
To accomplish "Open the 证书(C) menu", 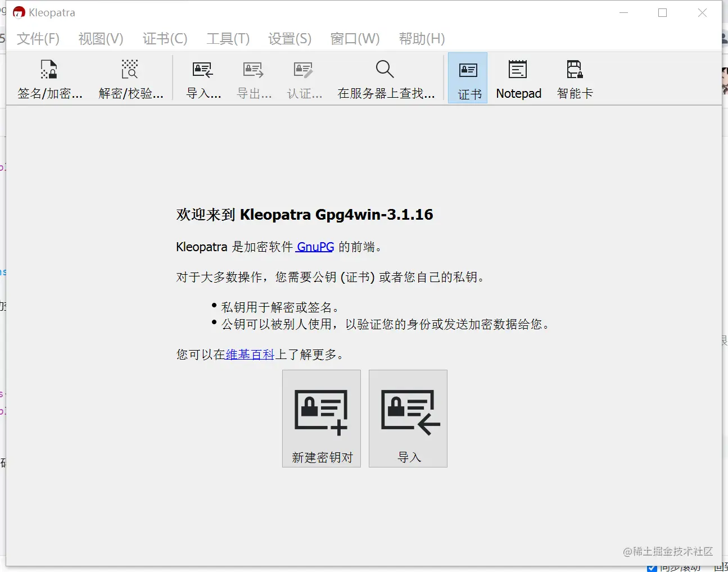I will pos(165,39).
